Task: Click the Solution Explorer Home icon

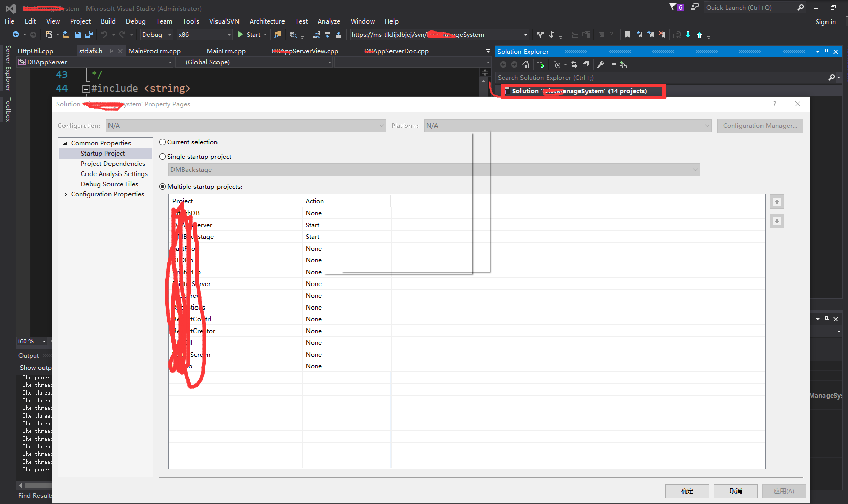Action: click(525, 64)
